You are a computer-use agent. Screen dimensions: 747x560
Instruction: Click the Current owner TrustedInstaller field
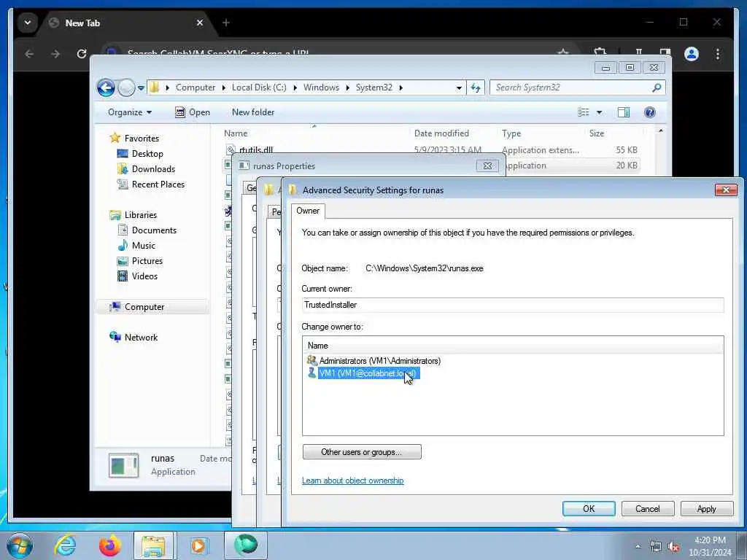513,305
